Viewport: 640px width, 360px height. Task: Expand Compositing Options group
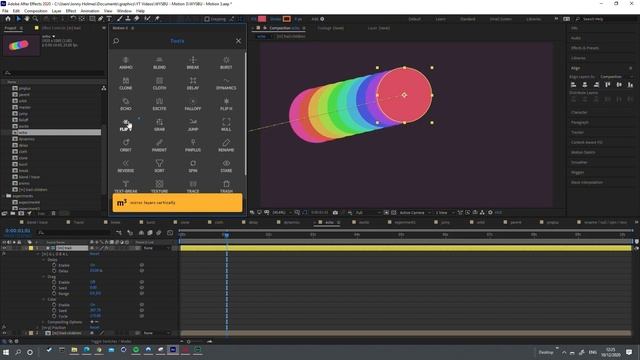44,322
